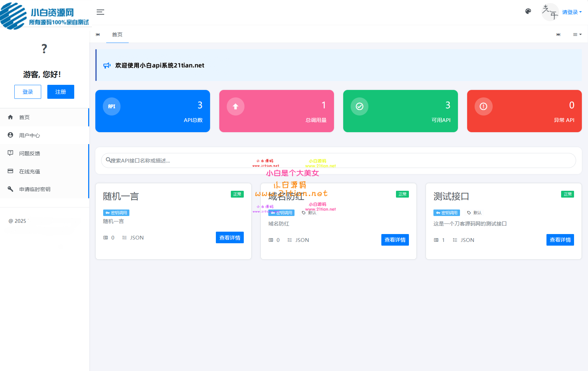Image resolution: width=588 pixels, height=371 pixels.
Task: Open 用户中心 from the sidebar
Action: click(29, 135)
